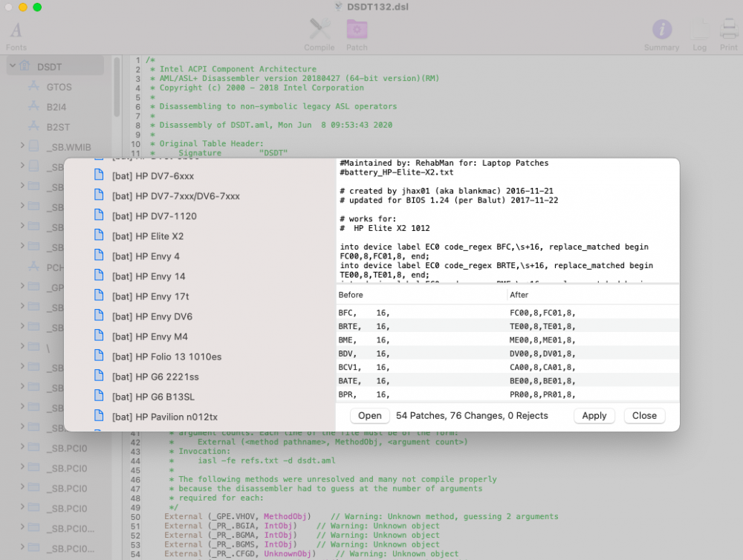Select the GTOS method icon in sidebar
Viewport: 743px width, 560px height.
point(33,86)
